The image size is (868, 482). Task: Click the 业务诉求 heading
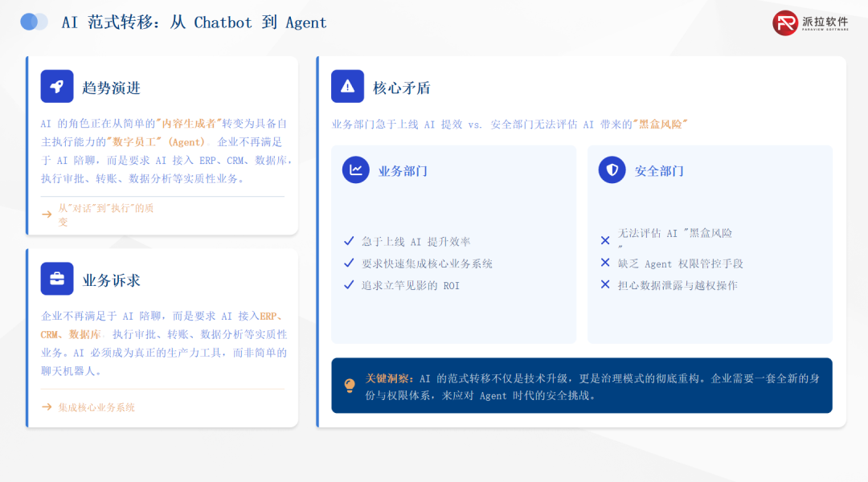pyautogui.click(x=111, y=280)
